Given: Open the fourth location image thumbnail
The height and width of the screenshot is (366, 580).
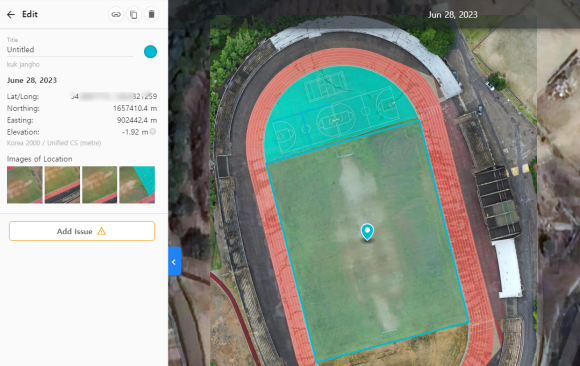Looking at the screenshot, I should pos(137,185).
